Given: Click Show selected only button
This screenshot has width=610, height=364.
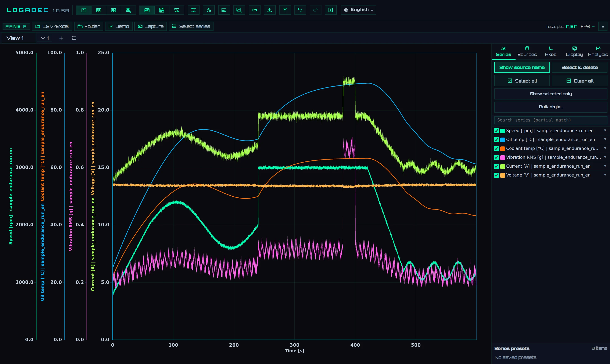Looking at the screenshot, I should click(551, 94).
